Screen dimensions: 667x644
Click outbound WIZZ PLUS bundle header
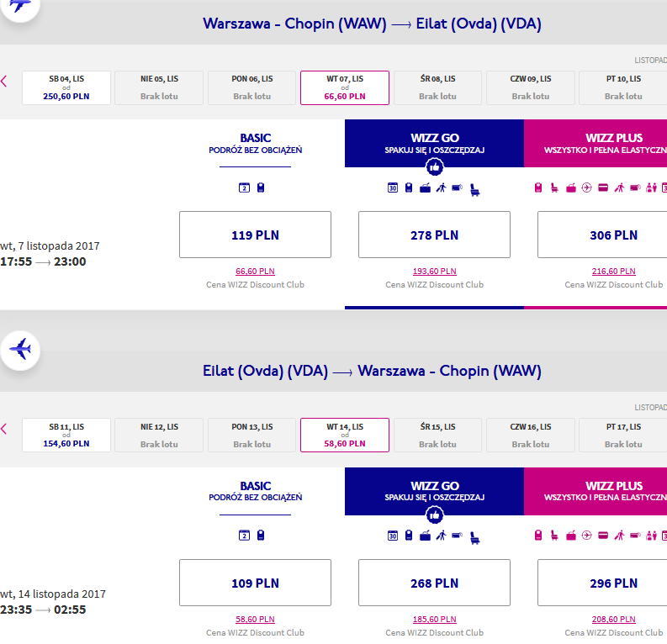(596, 143)
